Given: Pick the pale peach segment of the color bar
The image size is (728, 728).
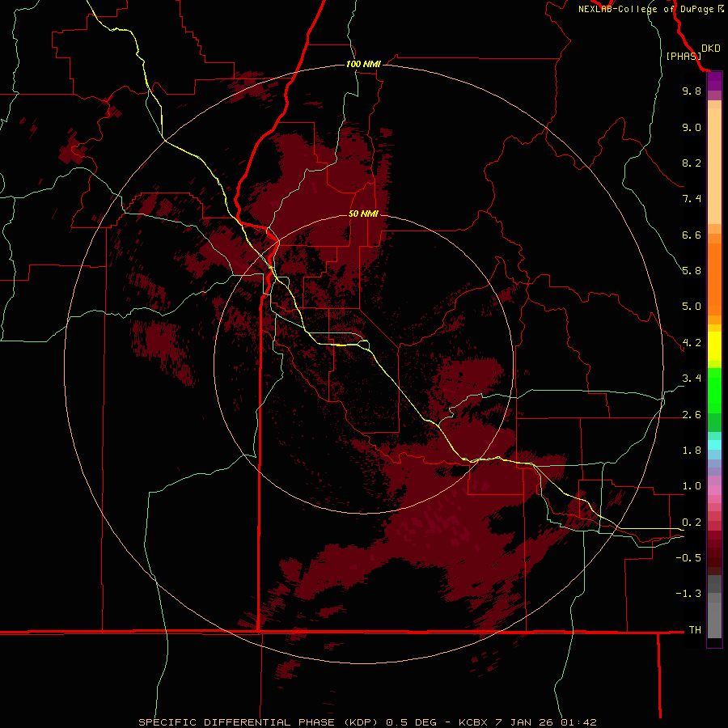Looking at the screenshot, I should 714,166.
